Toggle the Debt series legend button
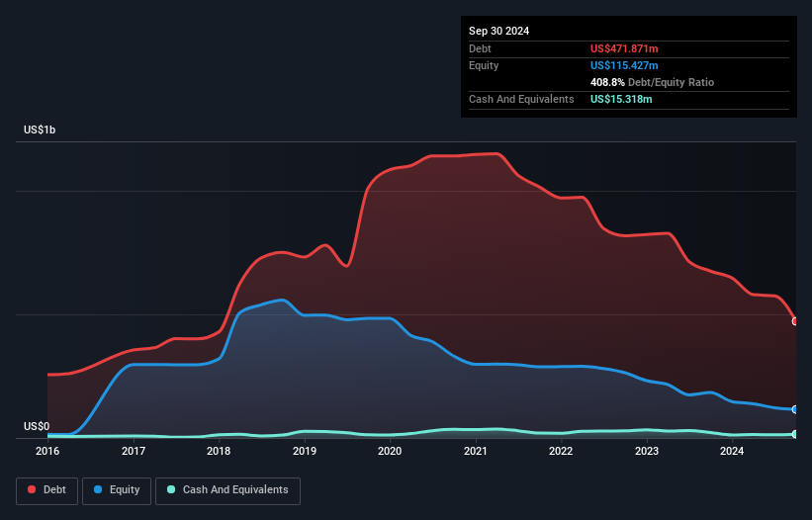 pyautogui.click(x=46, y=490)
